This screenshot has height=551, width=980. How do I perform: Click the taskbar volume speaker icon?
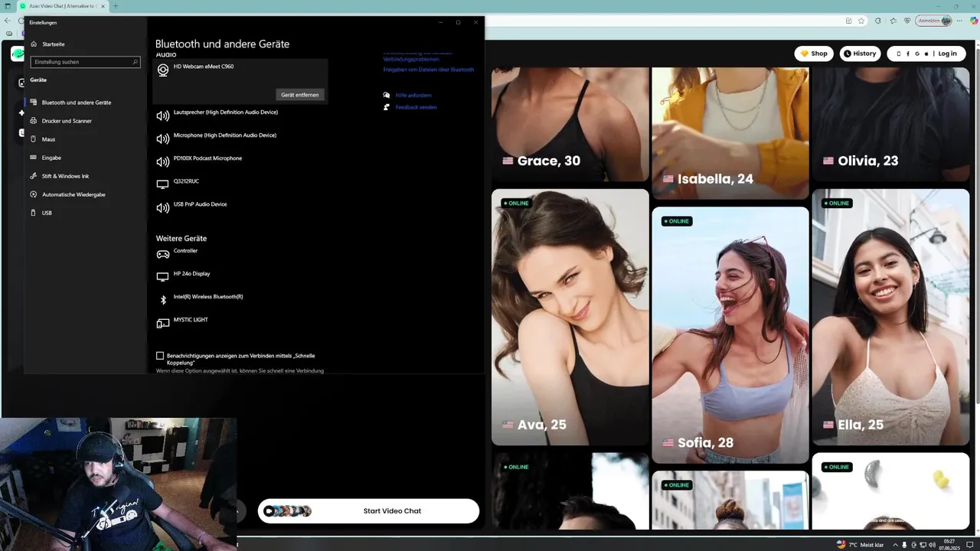click(x=932, y=545)
